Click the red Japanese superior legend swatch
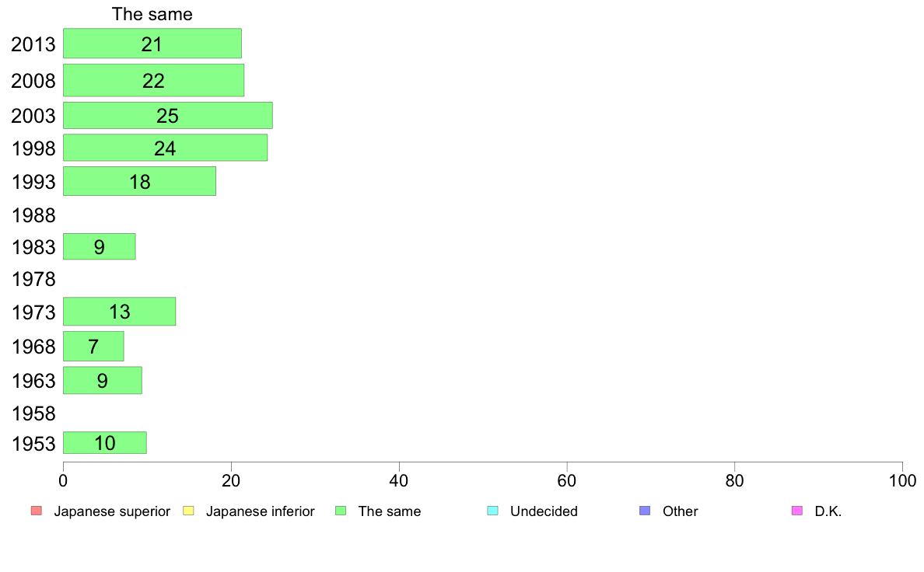 [x=37, y=511]
